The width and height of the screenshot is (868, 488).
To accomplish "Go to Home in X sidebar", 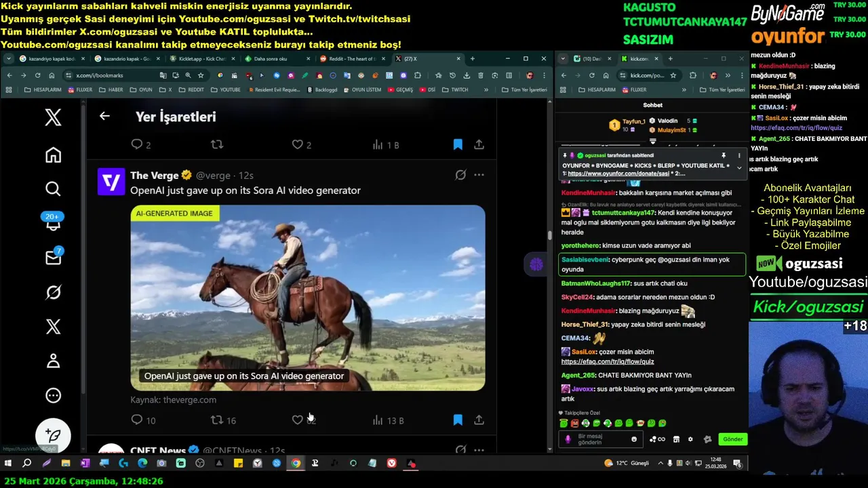I will tap(53, 155).
